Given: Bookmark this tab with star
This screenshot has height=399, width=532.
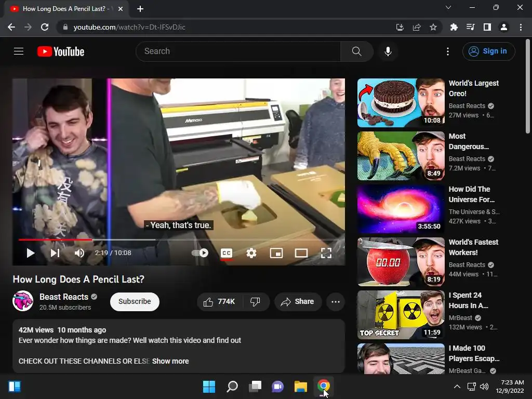Looking at the screenshot, I should click(433, 27).
